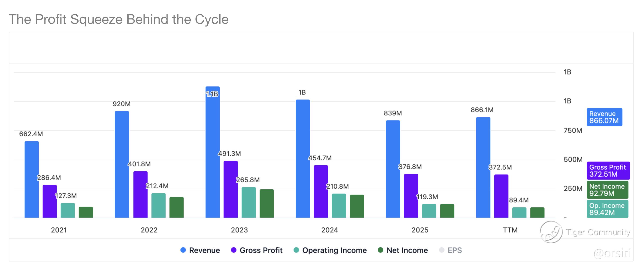Toggle the Operating Income legend series
This screenshot has height=268, width=644.
click(x=330, y=250)
